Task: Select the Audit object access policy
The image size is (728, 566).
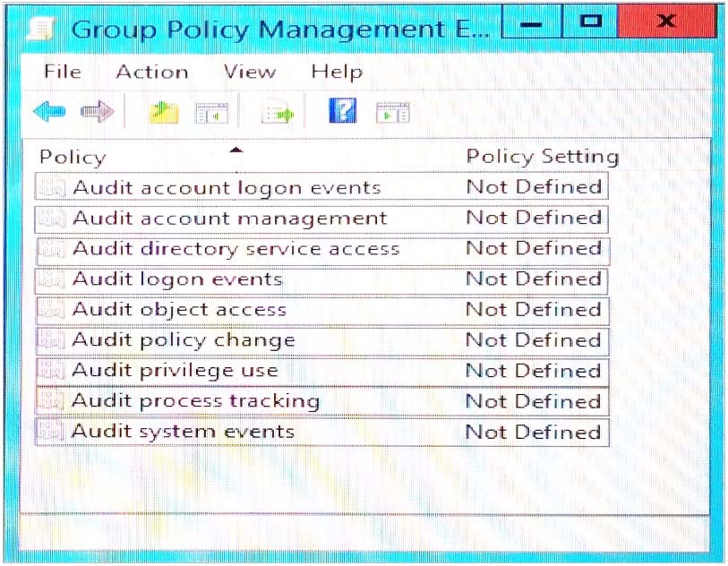Action: coord(321,310)
